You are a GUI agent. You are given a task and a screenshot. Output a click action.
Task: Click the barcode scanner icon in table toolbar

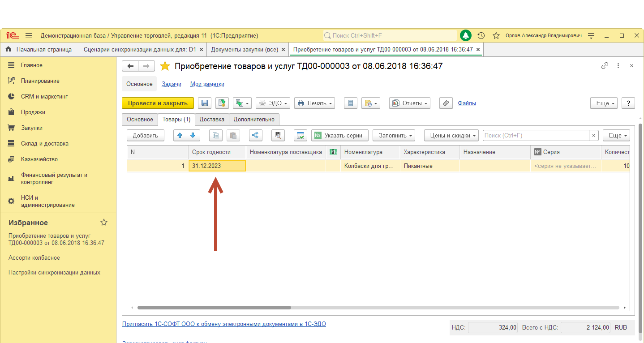pos(278,135)
